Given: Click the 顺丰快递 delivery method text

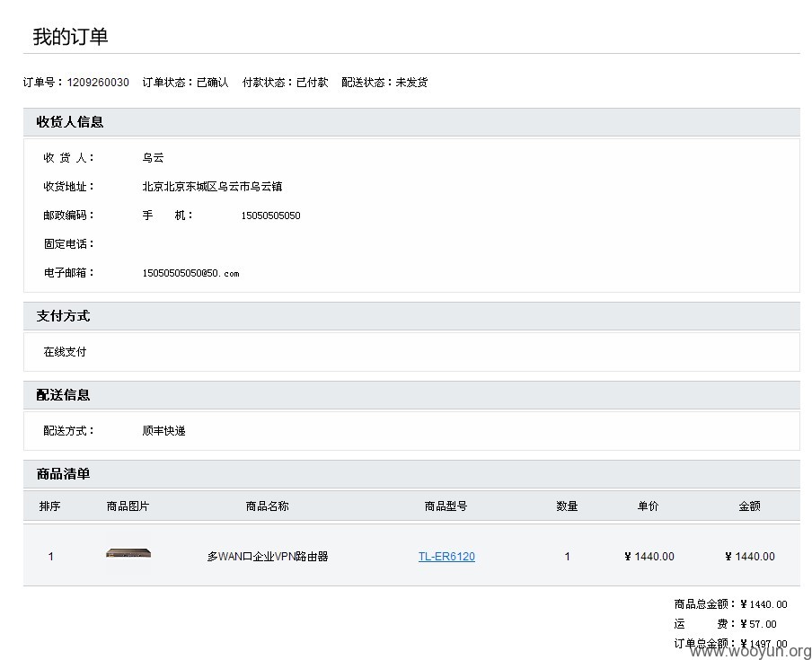Looking at the screenshot, I should pos(163,431).
